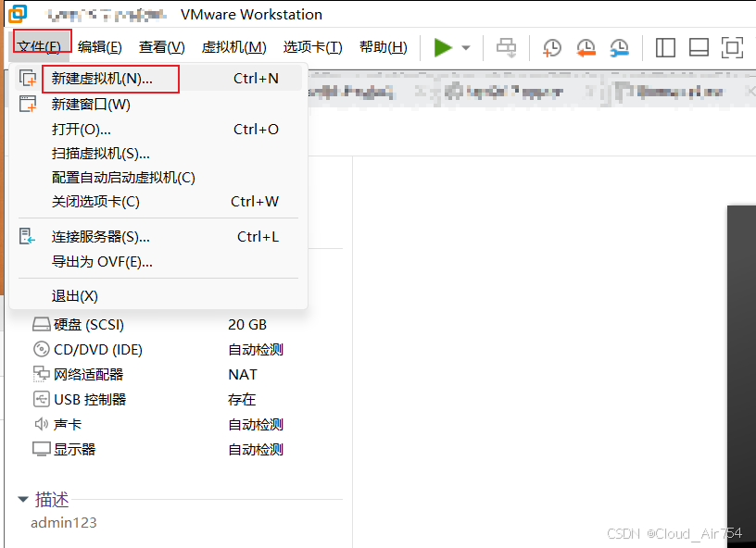Open the 选项卡(T) menu
Image resolution: width=756 pixels, height=548 pixels.
(312, 46)
